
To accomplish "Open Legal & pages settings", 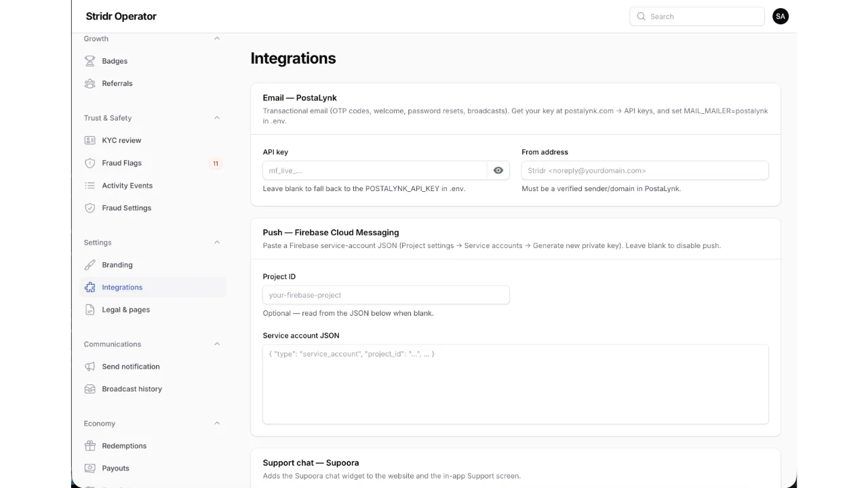I will pos(153,310).
